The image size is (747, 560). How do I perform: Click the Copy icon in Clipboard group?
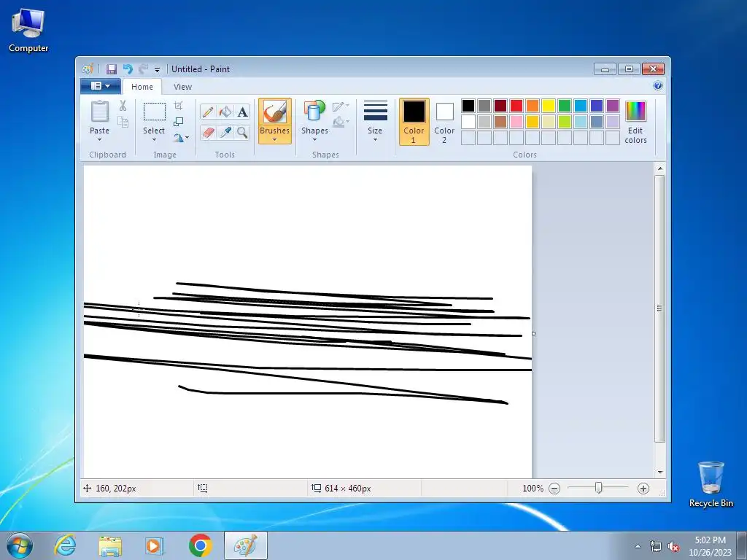pyautogui.click(x=123, y=122)
